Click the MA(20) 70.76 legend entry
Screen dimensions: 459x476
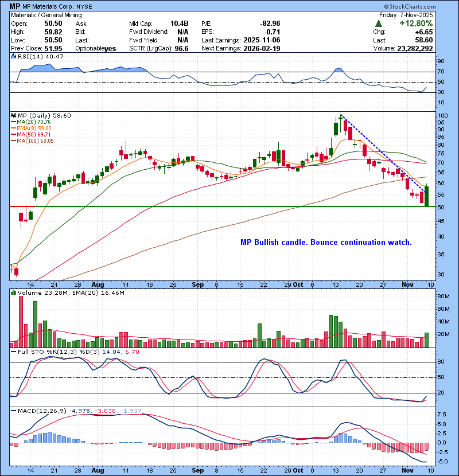tap(31, 122)
